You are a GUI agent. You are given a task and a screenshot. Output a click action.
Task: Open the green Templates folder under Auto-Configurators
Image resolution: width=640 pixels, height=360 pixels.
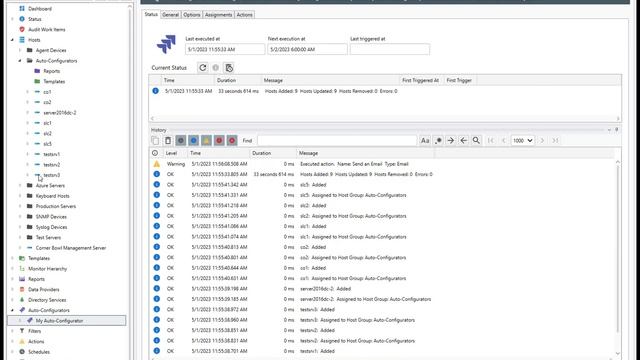54,82
